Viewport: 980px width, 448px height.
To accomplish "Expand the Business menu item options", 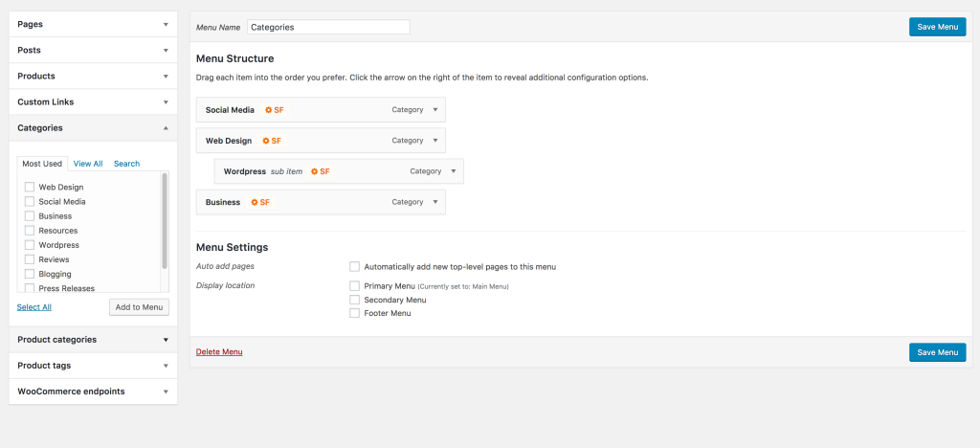I will point(435,202).
